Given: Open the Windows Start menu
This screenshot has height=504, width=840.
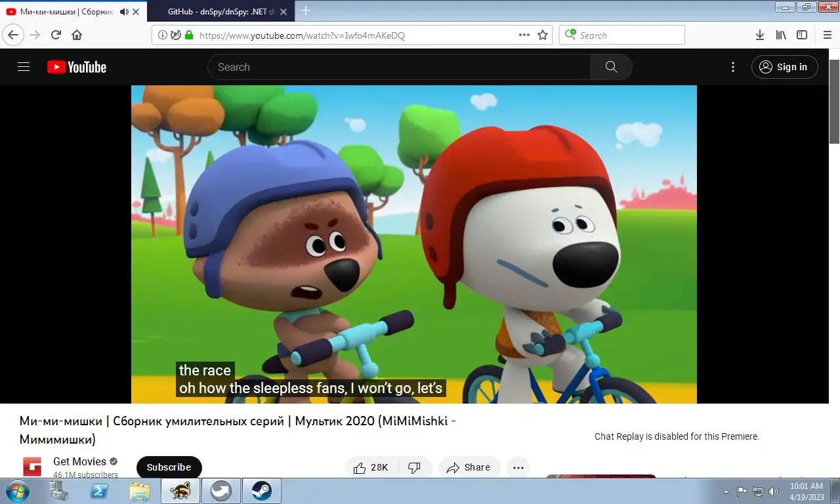Looking at the screenshot, I should pos(17,491).
